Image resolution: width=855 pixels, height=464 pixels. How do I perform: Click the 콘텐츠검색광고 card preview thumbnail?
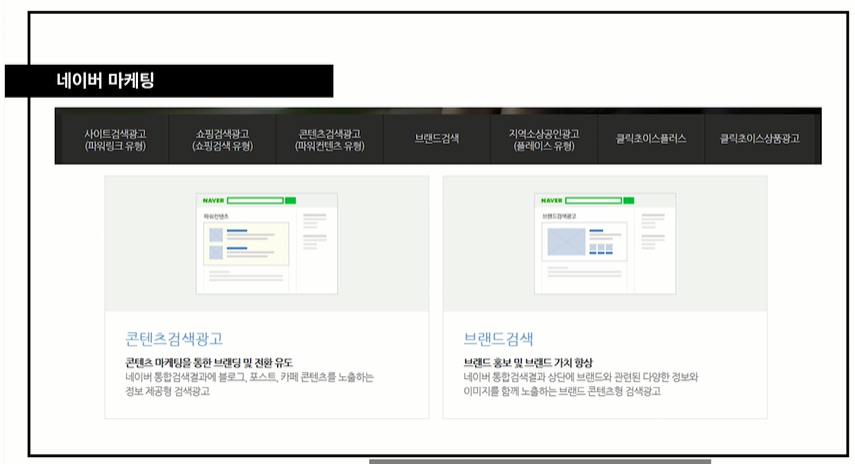coord(267,243)
